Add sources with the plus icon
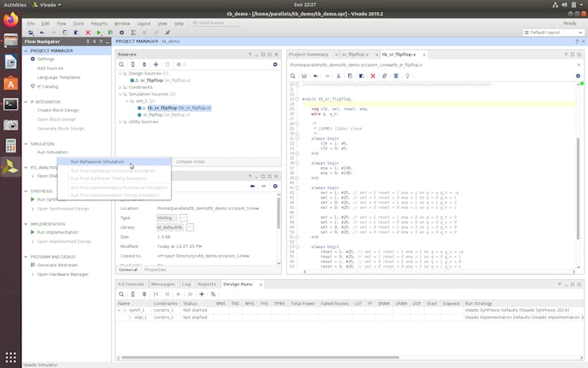588x368 pixels. pyautogui.click(x=156, y=64)
